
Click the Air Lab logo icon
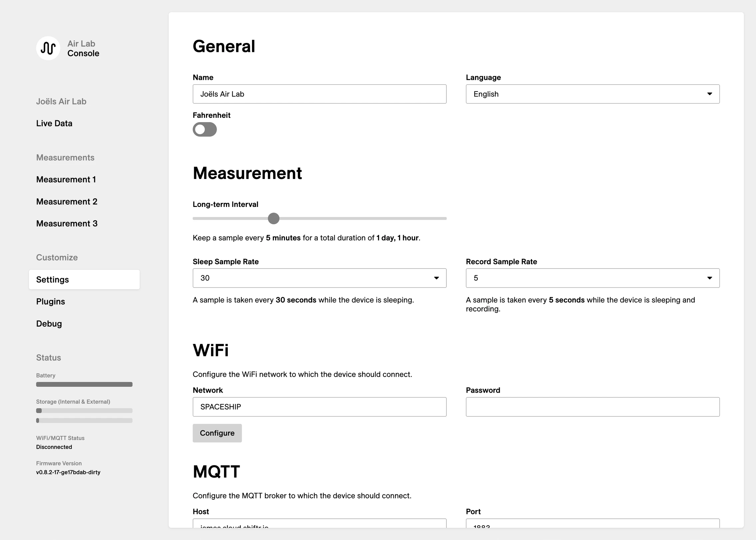click(48, 48)
